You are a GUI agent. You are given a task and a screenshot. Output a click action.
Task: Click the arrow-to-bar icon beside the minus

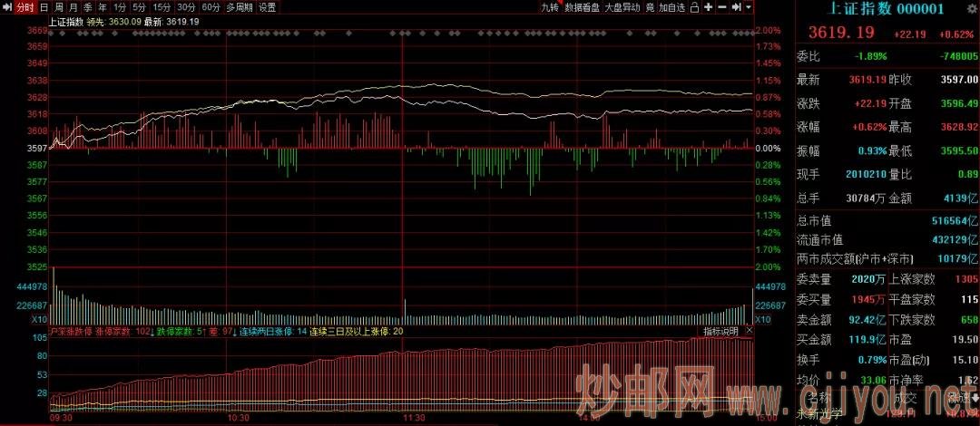click(x=736, y=7)
